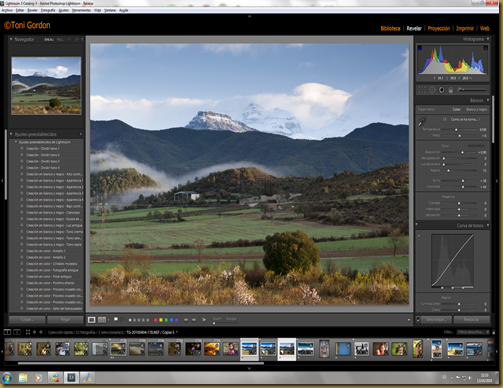This screenshot has width=503, height=388.
Task: Click the Copiar... button
Action: pos(27,319)
